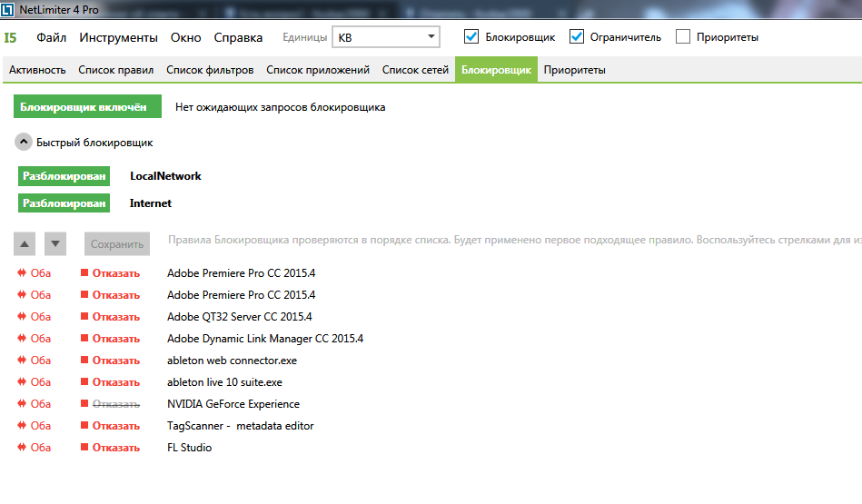
Task: Move rule up with the up arrow
Action: (x=25, y=244)
